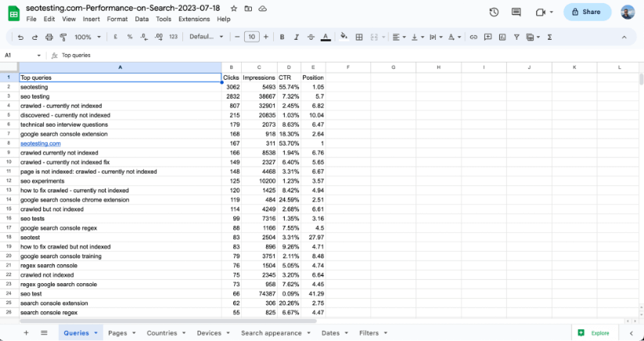Viewport: 644px width, 341px height.
Task: Increase font size with plus button
Action: [x=266, y=37]
